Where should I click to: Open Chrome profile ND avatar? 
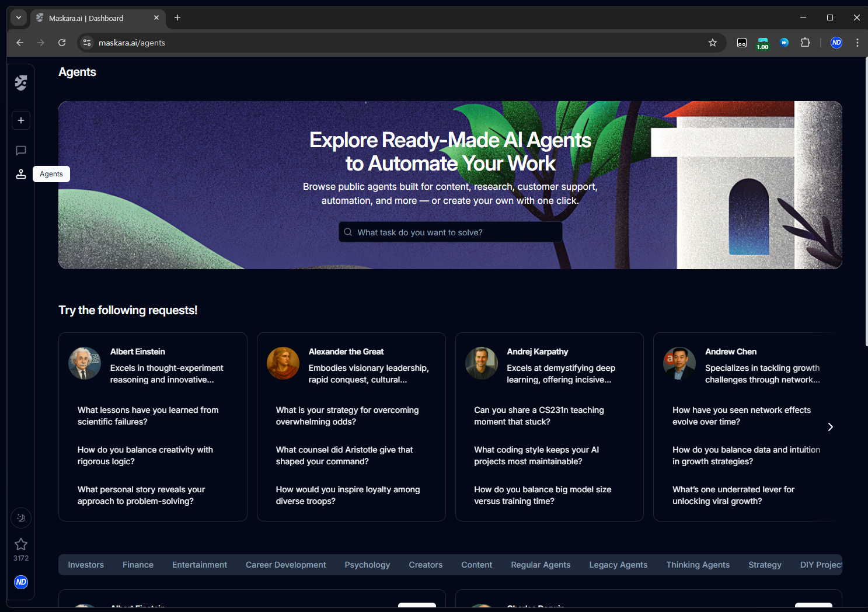click(x=836, y=43)
